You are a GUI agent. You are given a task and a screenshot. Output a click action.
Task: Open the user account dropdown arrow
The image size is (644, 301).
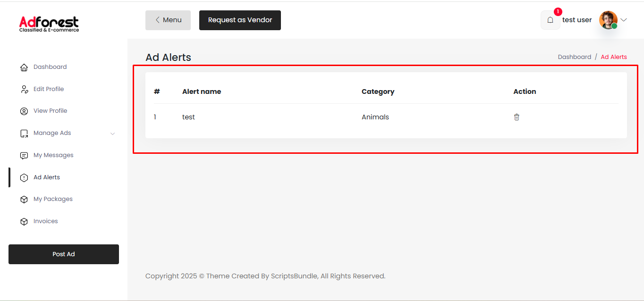(x=624, y=20)
